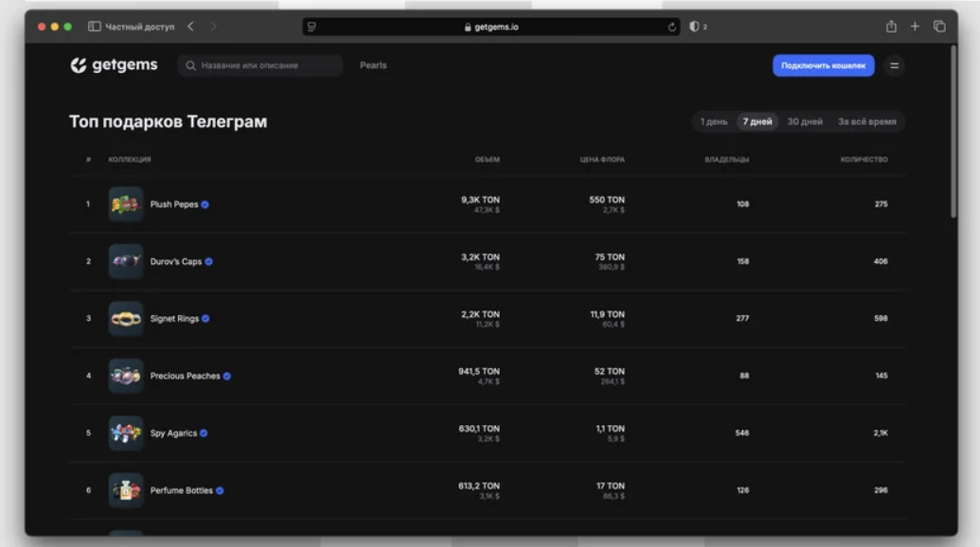Click the 630,1 TON volume value
980x547 pixels.
pos(479,429)
